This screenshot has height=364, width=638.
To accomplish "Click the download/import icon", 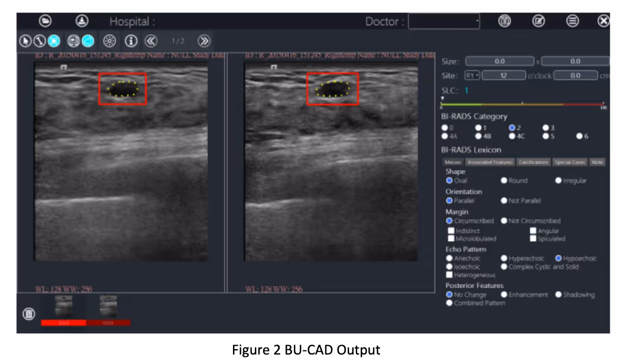I will click(x=82, y=21).
